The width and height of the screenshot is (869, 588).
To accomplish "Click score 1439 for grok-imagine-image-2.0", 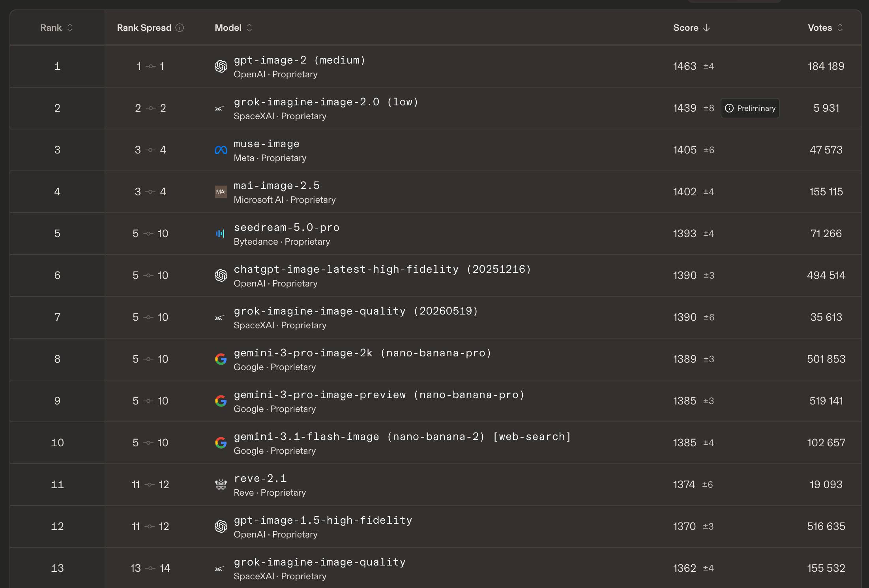I will 685,108.
